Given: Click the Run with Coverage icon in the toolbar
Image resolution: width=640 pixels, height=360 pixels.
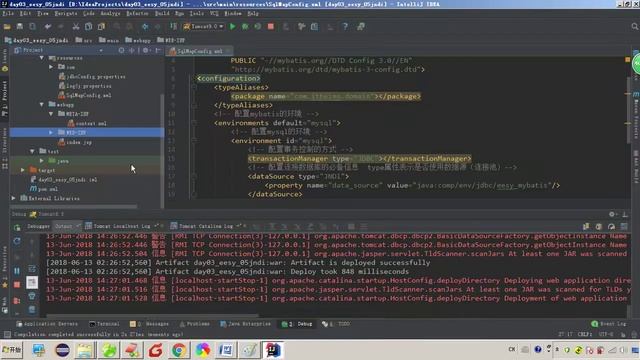Looking at the screenshot, I should tap(258, 27).
